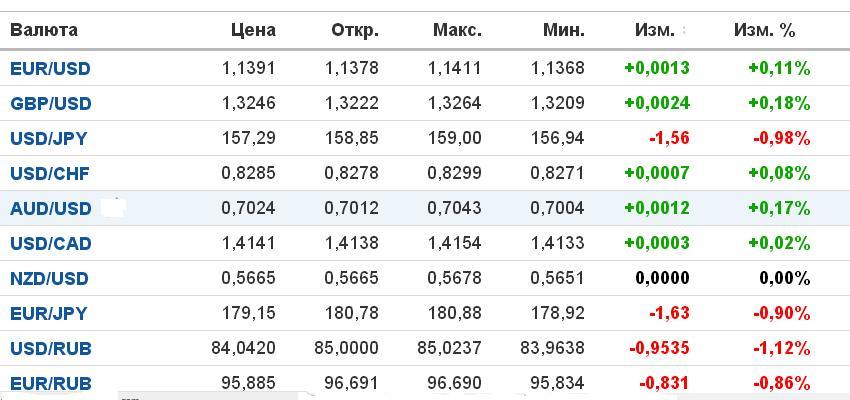
Task: Open the EUR/USD currency pair link
Action: click(x=50, y=69)
